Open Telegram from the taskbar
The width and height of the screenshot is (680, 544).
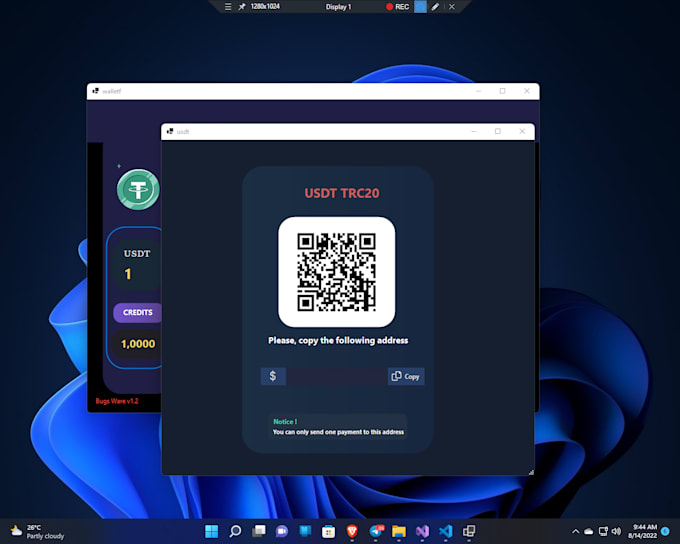pyautogui.click(x=376, y=531)
